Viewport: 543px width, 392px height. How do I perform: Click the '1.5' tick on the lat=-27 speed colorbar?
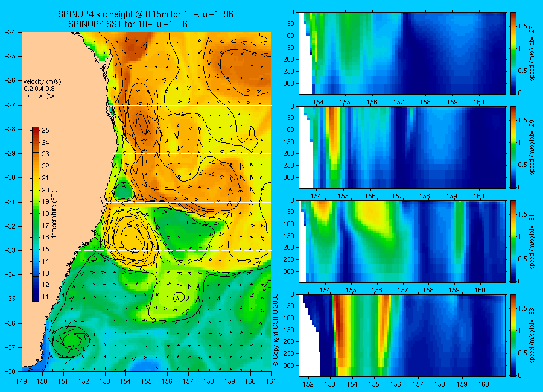pyautogui.click(x=523, y=26)
